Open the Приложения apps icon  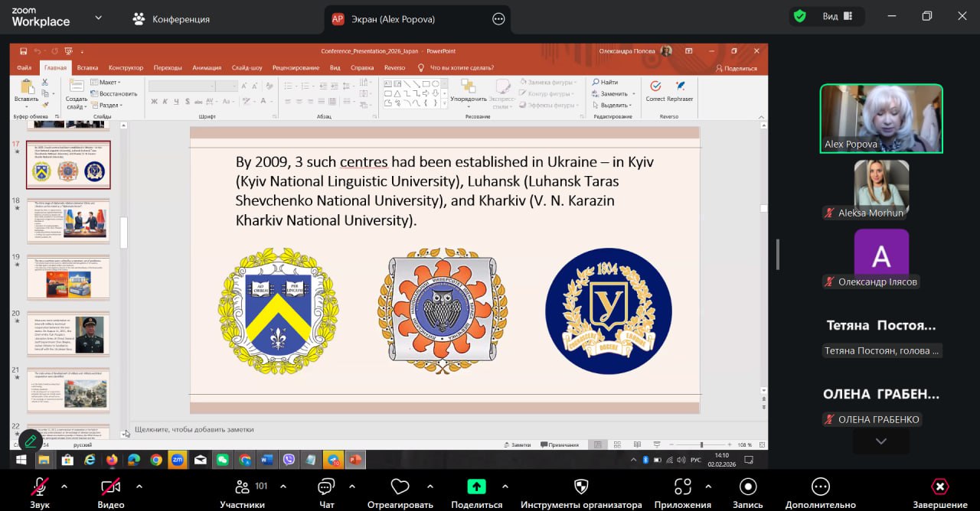(682, 487)
